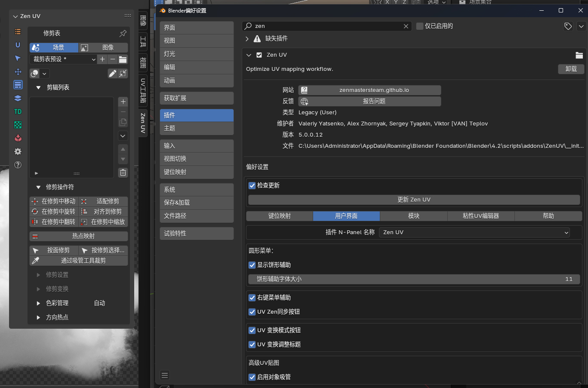
Task: Click the 卸载 uninstall button
Action: pos(571,69)
